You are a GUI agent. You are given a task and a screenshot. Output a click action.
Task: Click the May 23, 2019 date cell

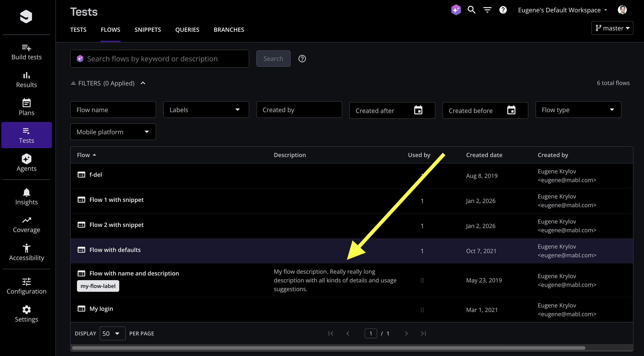(x=484, y=280)
